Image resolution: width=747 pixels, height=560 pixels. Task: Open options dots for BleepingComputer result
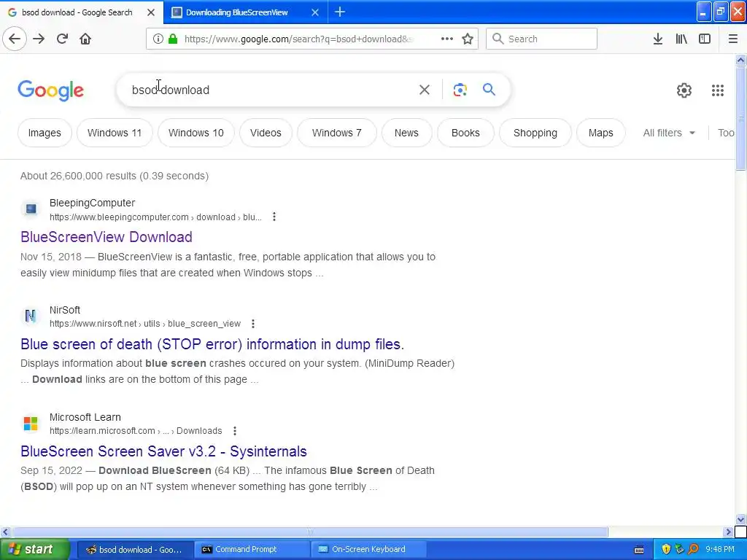(274, 217)
